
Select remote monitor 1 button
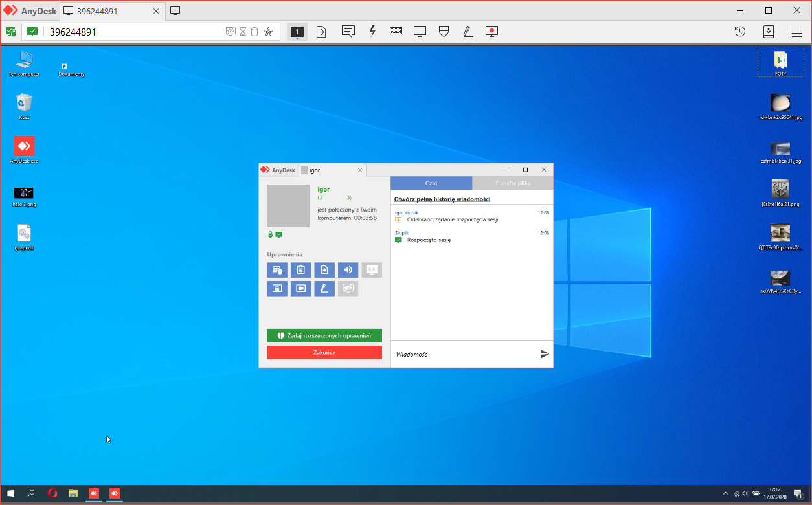click(297, 31)
